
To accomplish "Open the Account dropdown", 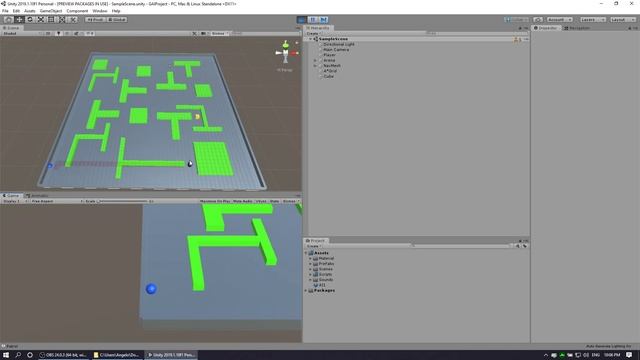I will (559, 20).
